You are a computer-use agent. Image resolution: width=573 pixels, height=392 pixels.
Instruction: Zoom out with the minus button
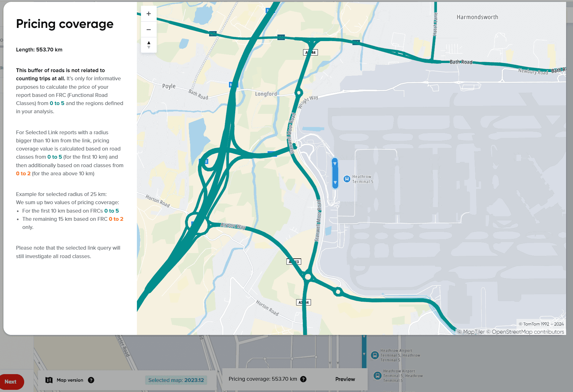tap(149, 30)
